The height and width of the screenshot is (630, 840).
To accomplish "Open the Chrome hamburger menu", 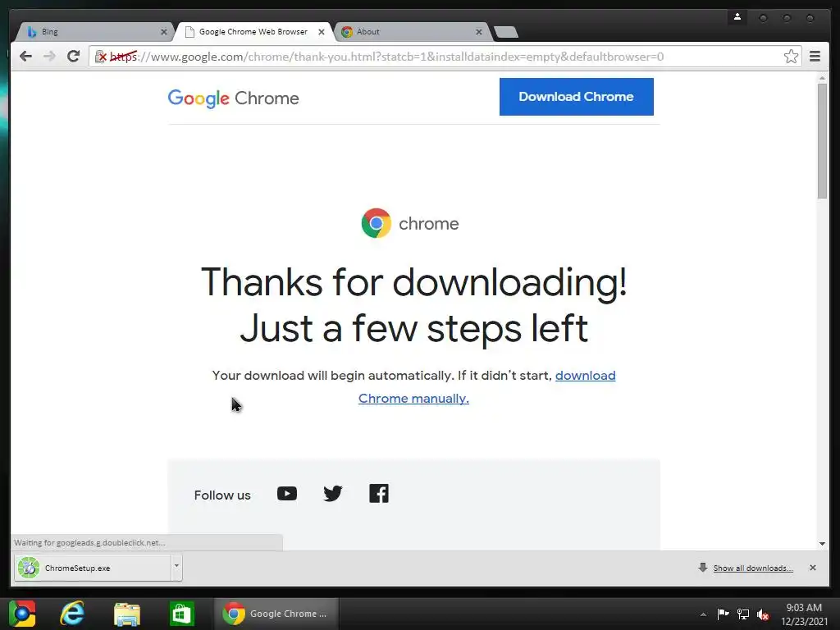I will point(815,57).
